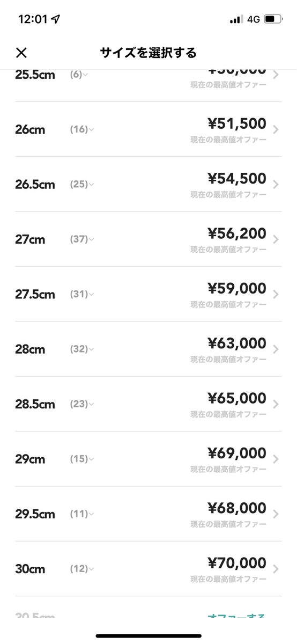This screenshot has width=297, height=644.
Task: Expand the (31) count next to 27.5cm
Action: [x=82, y=294]
